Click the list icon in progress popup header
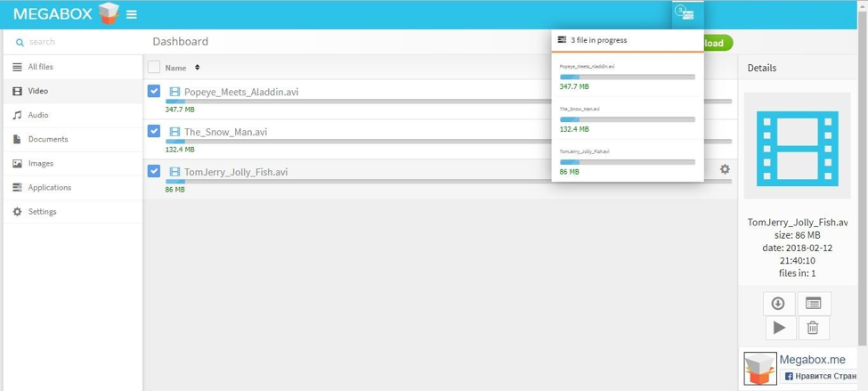868x391 pixels. click(563, 40)
